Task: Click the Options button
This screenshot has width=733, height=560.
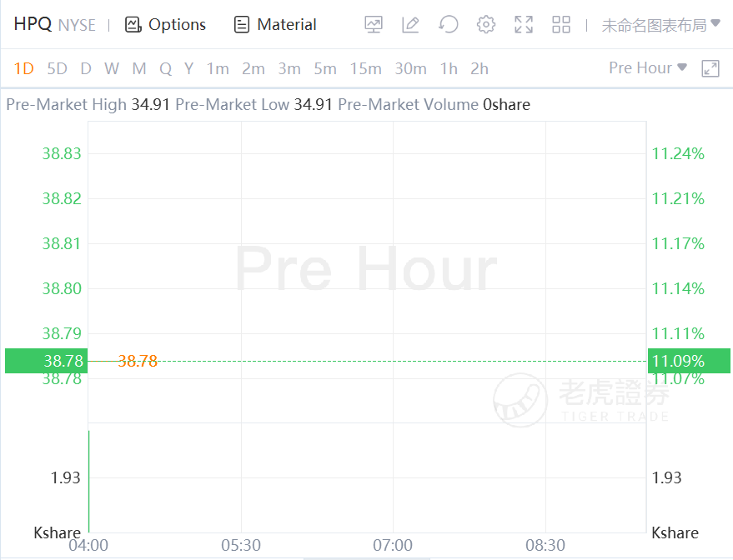Action: pos(165,24)
